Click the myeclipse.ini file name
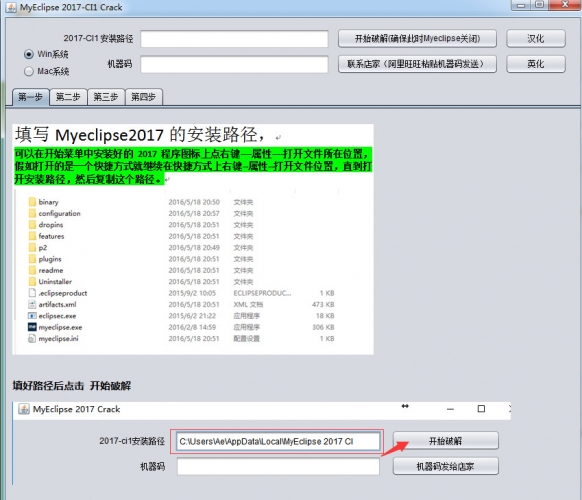This screenshot has height=500, width=582. pyautogui.click(x=59, y=339)
